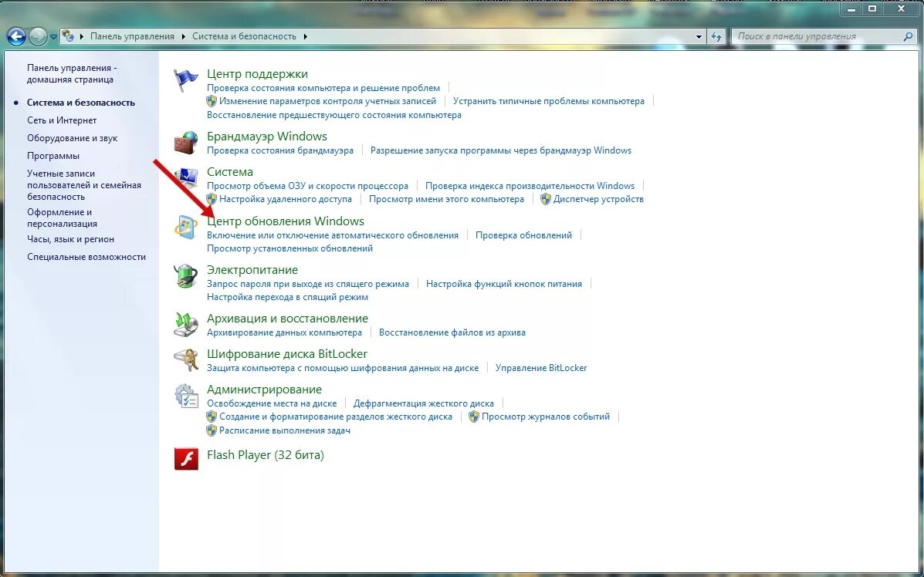Open Часы, язык и регион category
The image size is (924, 577).
[71, 239]
